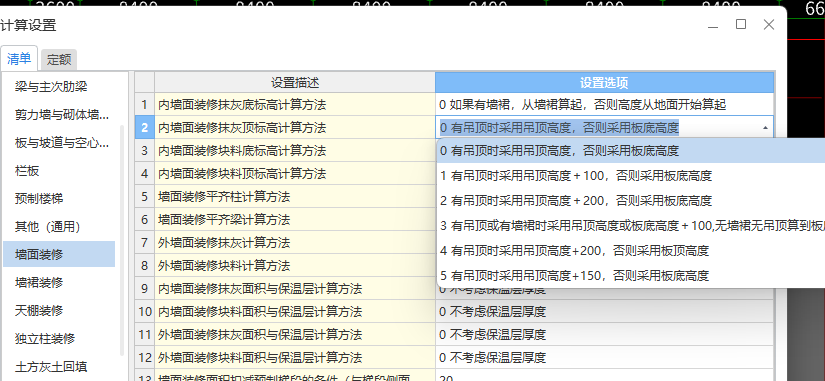Click 内墙面装修块料底标高计算方法 cell

pos(295,151)
